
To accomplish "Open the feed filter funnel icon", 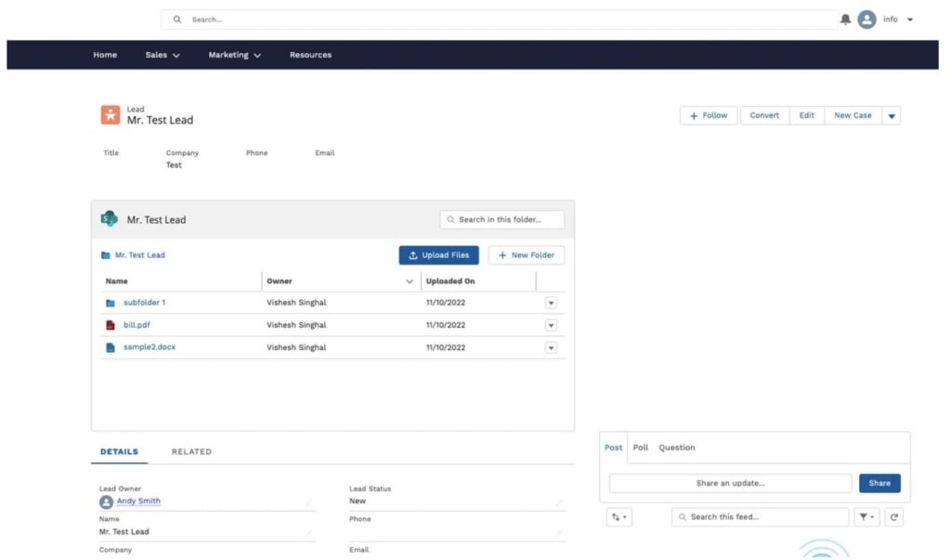I will [x=866, y=517].
